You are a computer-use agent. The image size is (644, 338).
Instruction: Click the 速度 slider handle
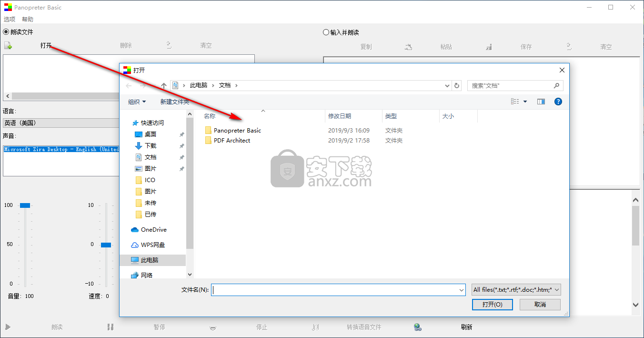[106, 245]
